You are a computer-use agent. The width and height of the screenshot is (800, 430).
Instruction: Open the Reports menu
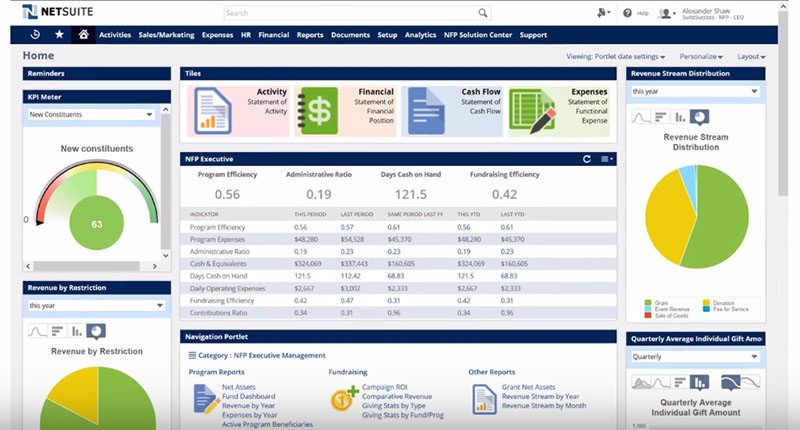pyautogui.click(x=310, y=35)
